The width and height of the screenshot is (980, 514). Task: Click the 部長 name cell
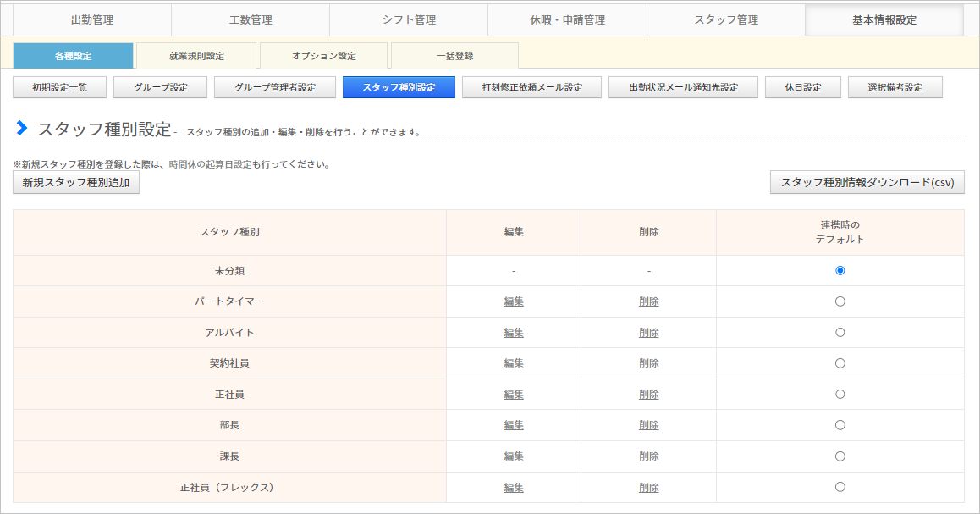[229, 425]
